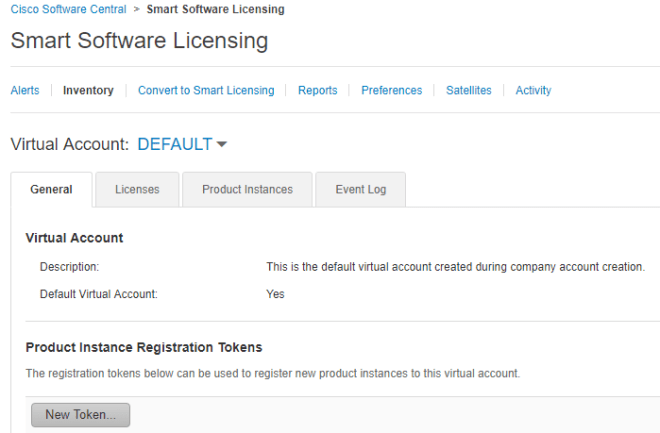Switch to the Licenses tab
This screenshot has height=433, width=660.
[137, 189]
